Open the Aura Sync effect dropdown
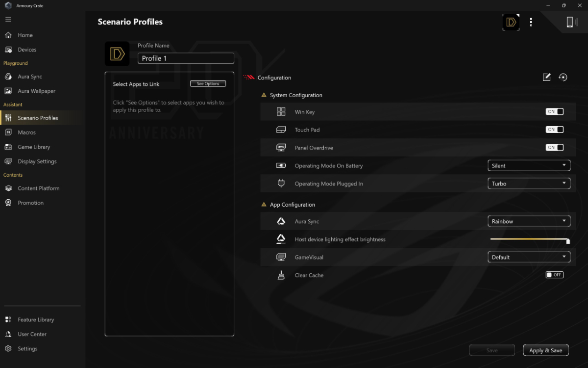588x368 pixels. 529,221
